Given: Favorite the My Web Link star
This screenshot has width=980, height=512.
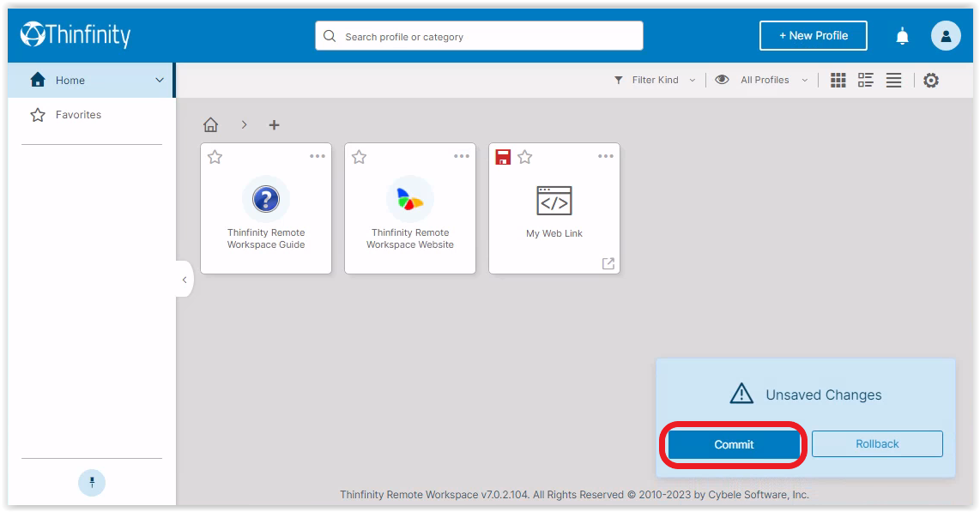Looking at the screenshot, I should 525,157.
